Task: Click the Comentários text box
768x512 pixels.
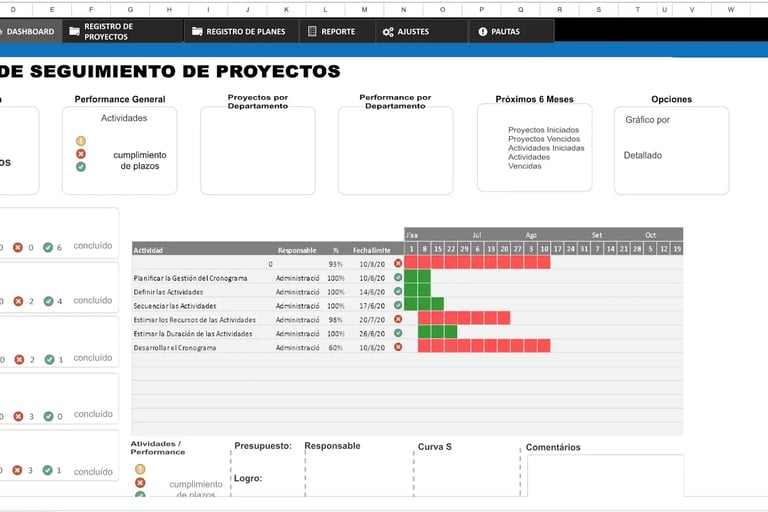Action: pyautogui.click(x=605, y=476)
